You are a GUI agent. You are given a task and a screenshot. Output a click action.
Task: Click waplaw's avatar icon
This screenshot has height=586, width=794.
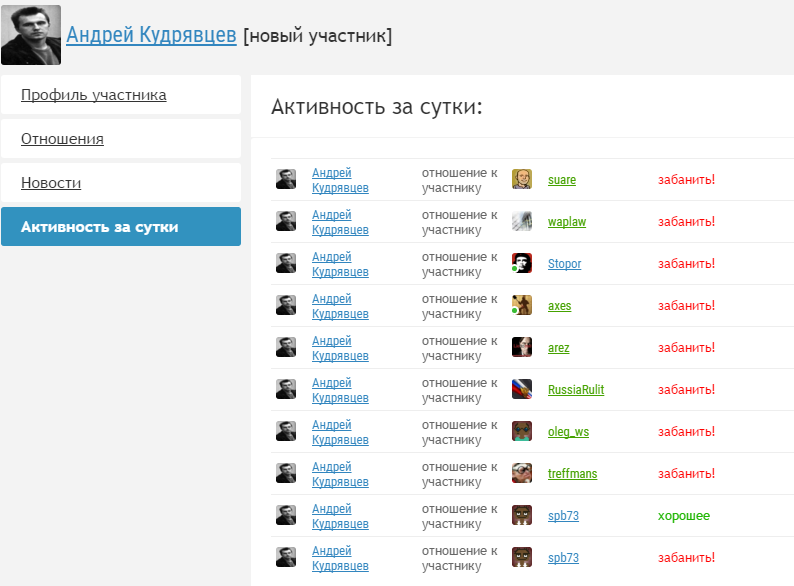[521, 222]
